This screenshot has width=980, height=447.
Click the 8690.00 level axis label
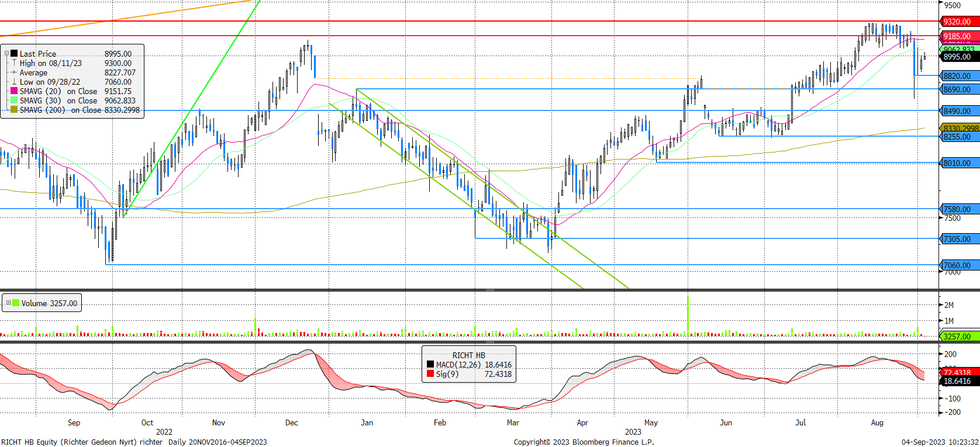coord(958,89)
